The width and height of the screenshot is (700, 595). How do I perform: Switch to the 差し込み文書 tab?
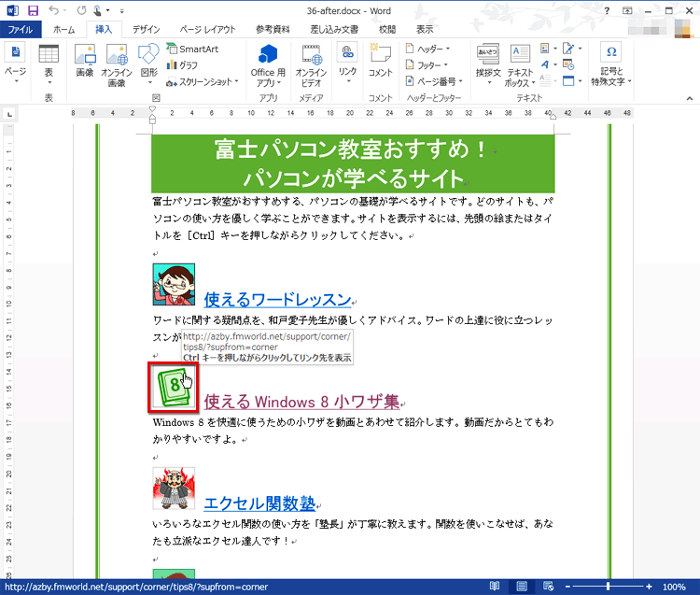click(x=334, y=30)
